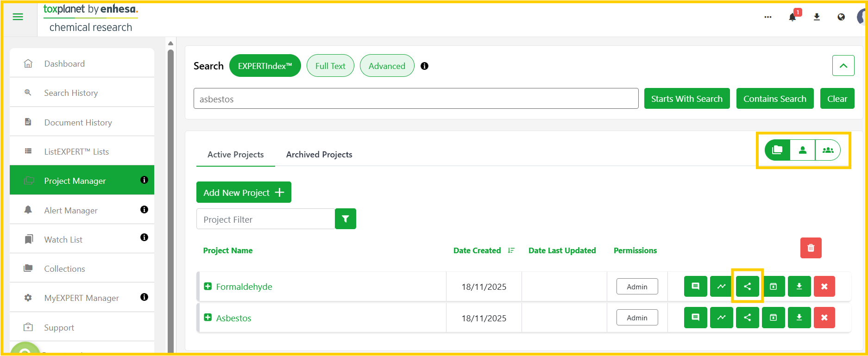This screenshot has height=356, width=868.
Task: Click the red trash bin icon
Action: click(x=811, y=248)
